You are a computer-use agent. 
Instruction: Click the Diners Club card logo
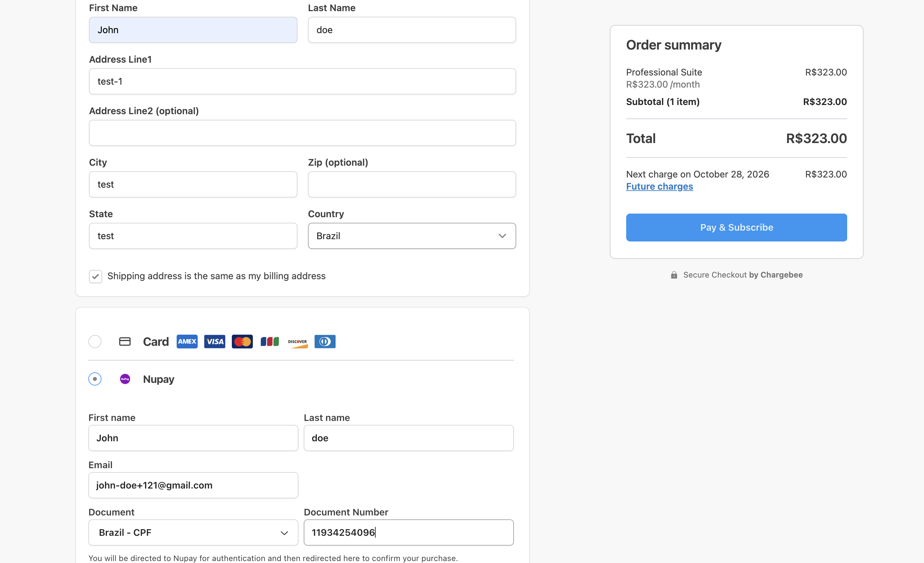(325, 341)
